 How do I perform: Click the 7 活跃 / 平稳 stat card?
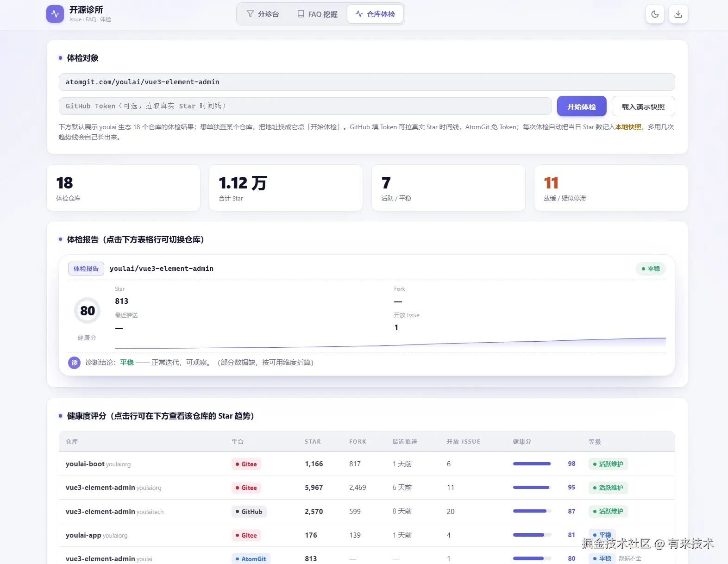[x=448, y=188]
